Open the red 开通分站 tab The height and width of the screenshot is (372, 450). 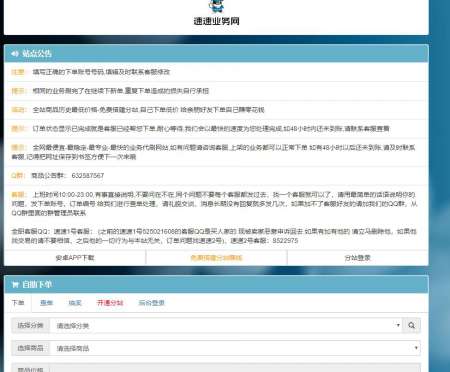(110, 303)
